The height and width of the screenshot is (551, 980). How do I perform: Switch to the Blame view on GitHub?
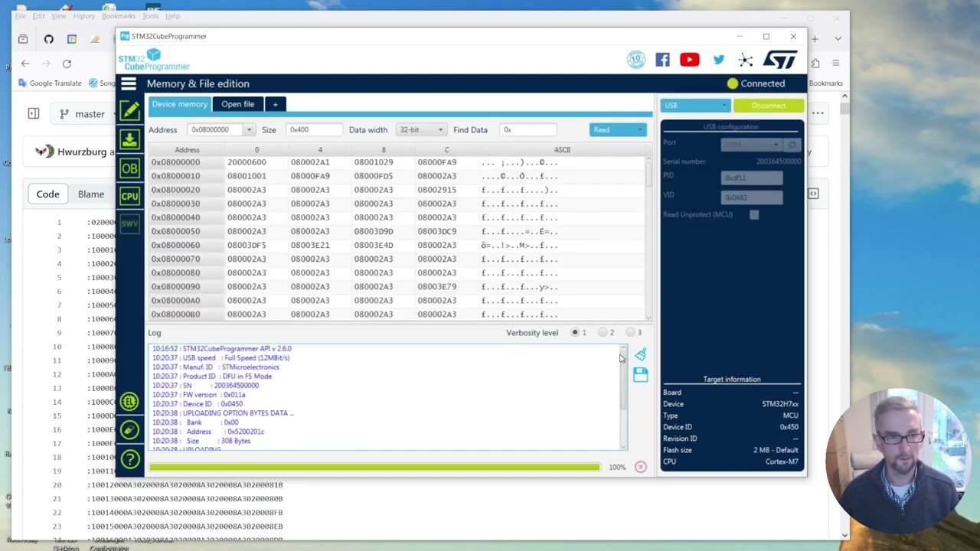click(x=90, y=194)
